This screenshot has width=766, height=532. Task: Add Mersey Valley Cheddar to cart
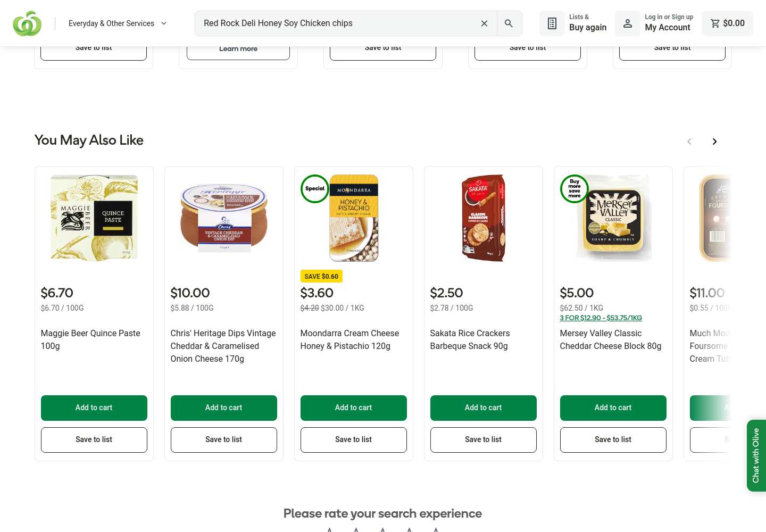(613, 408)
